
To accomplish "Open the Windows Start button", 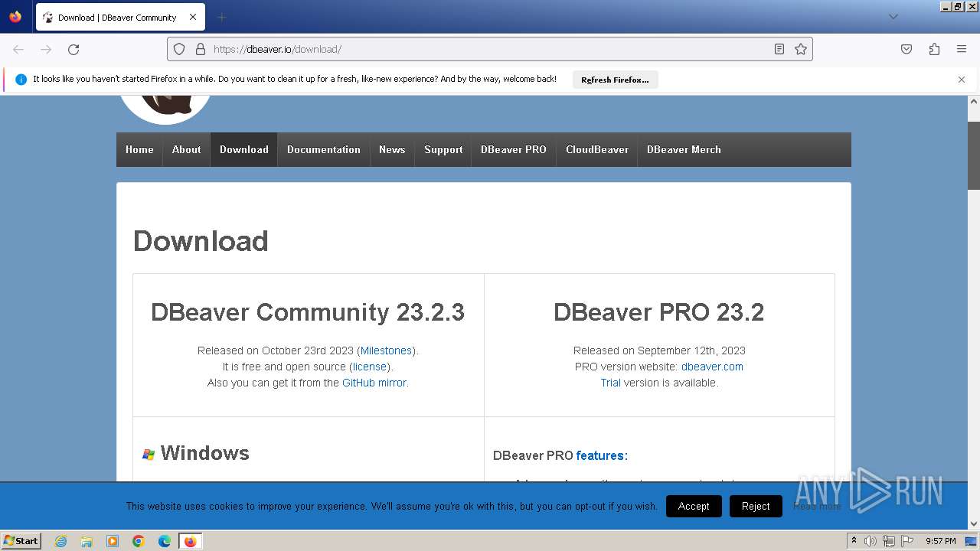I will (x=21, y=541).
